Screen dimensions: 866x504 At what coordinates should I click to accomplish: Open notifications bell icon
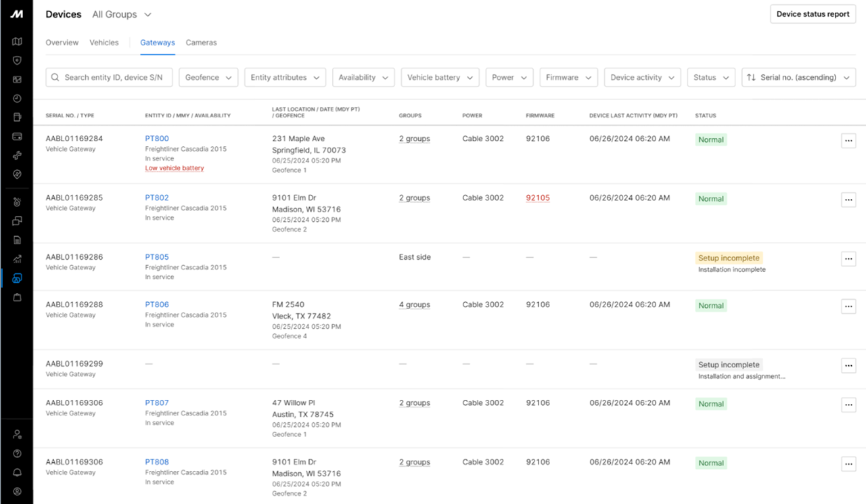point(17,472)
